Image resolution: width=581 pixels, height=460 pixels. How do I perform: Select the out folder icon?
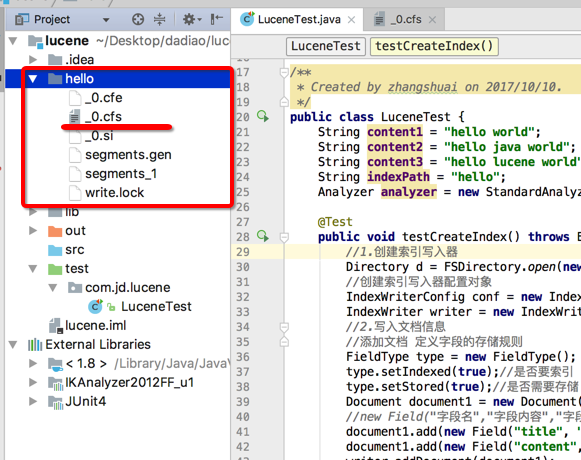coord(55,231)
